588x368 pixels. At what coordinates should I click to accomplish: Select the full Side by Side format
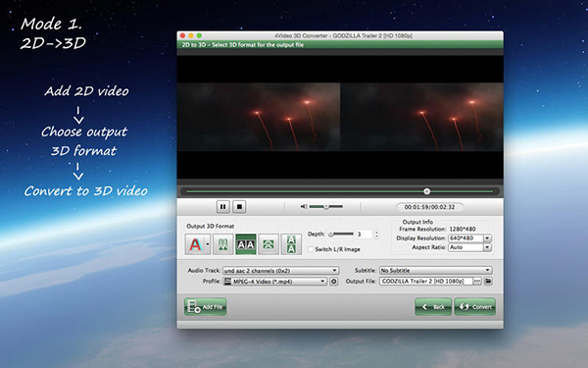point(246,244)
